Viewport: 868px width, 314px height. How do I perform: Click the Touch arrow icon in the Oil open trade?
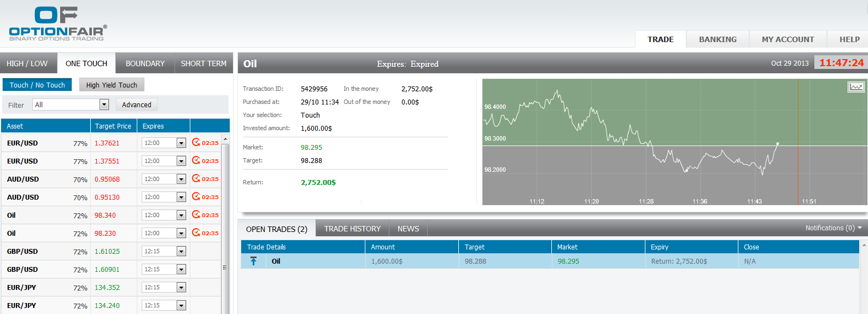(x=253, y=261)
